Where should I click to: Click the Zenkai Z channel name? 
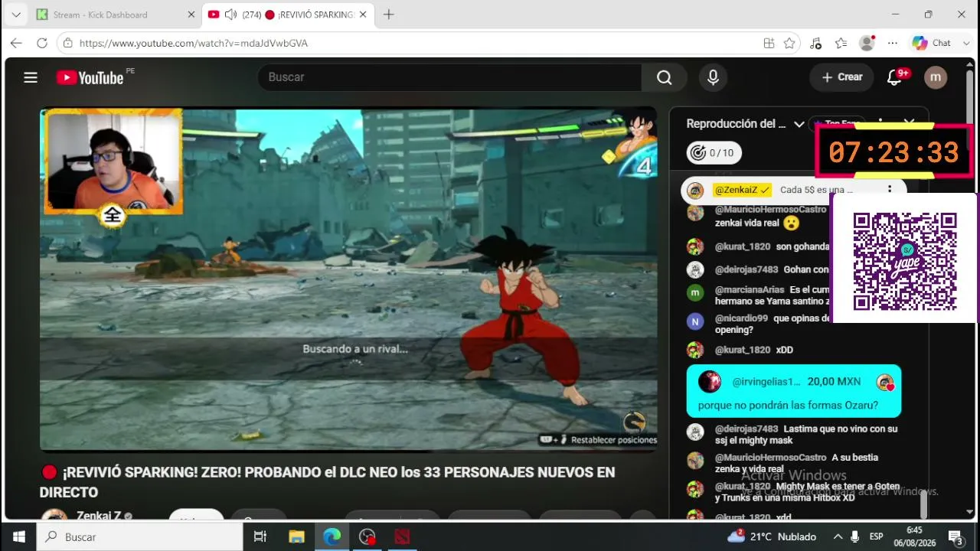click(99, 517)
